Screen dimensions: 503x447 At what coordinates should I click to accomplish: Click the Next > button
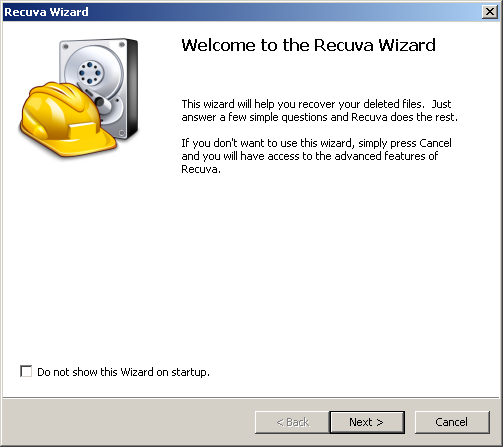pos(367,422)
